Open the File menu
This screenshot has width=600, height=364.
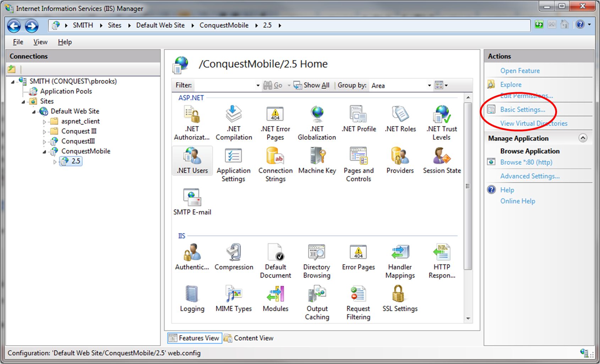pyautogui.click(x=18, y=42)
